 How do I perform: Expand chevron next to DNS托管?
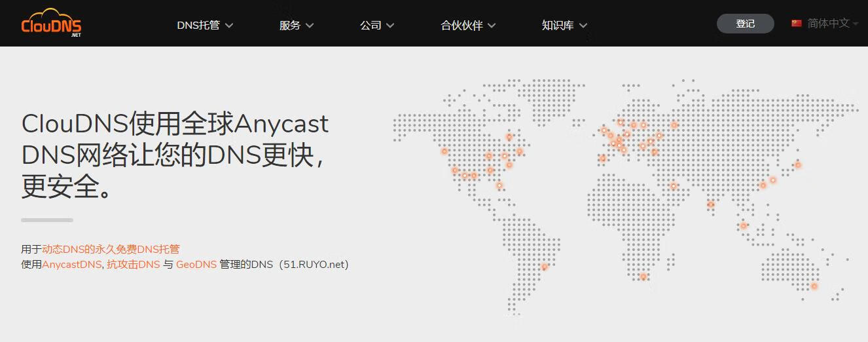229,26
